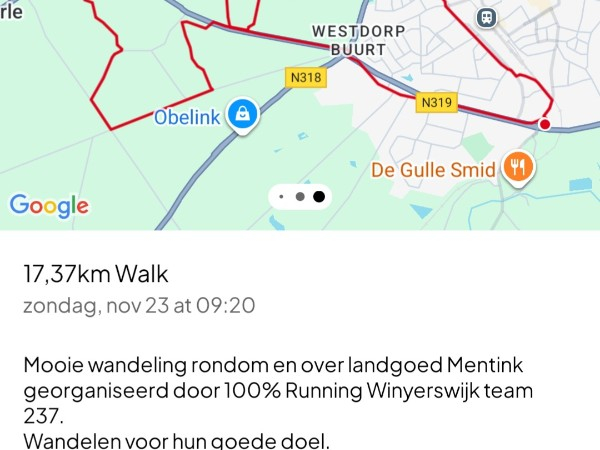Tap the train station icon
The image size is (600, 450).
tap(487, 18)
